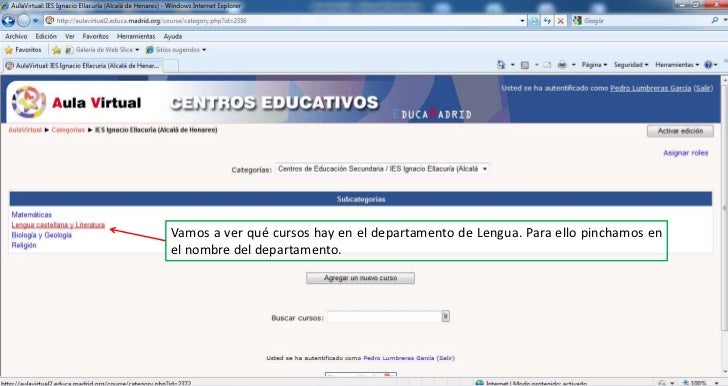
Task: Select the AulaVirtual IES Ignacio Ellacuría tab
Action: click(x=83, y=65)
